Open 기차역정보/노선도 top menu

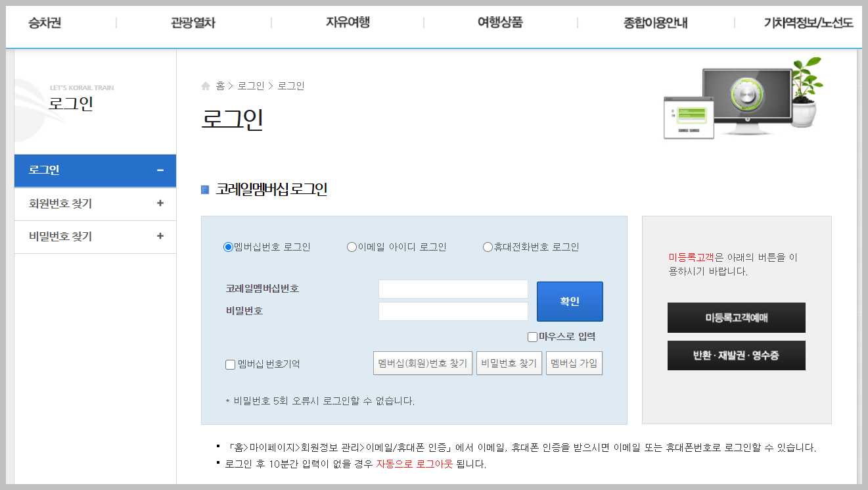(x=808, y=23)
